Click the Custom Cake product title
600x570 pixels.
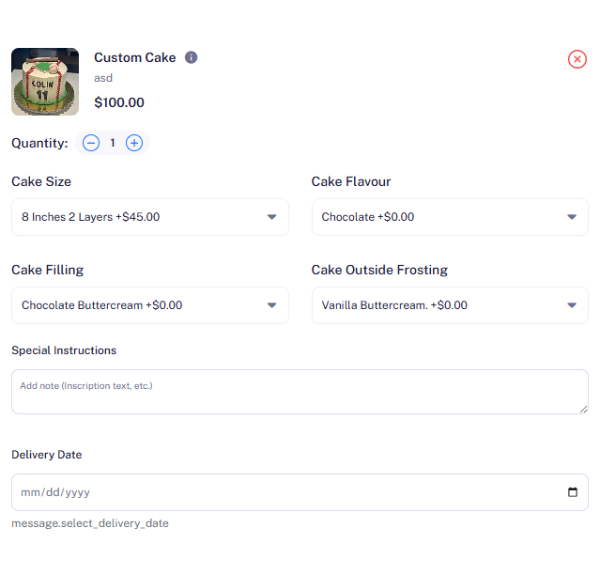135,58
